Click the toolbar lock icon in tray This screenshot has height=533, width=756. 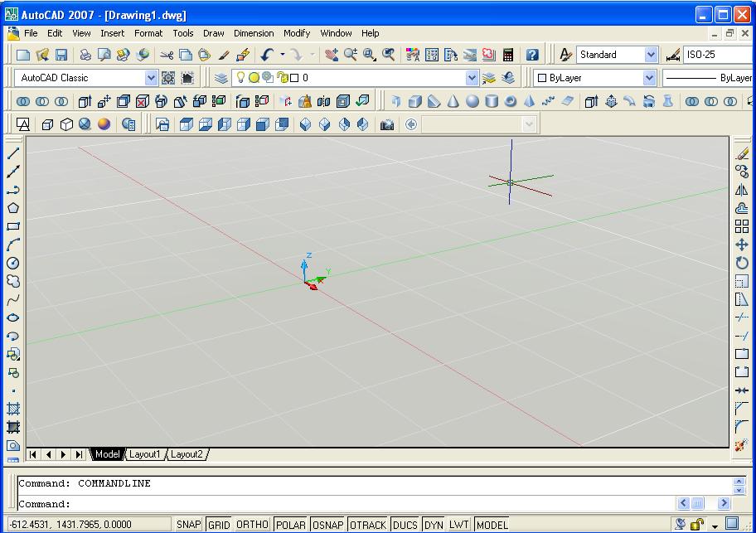pos(696,524)
